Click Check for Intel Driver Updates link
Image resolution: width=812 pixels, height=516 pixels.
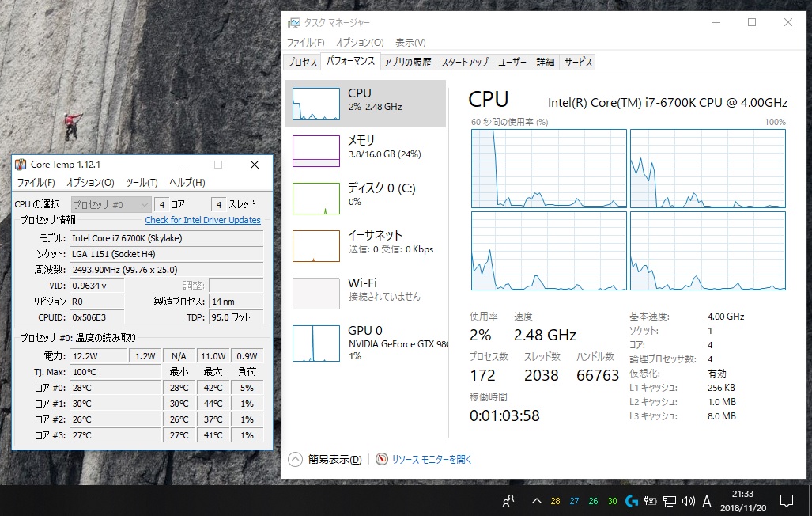coord(202,220)
